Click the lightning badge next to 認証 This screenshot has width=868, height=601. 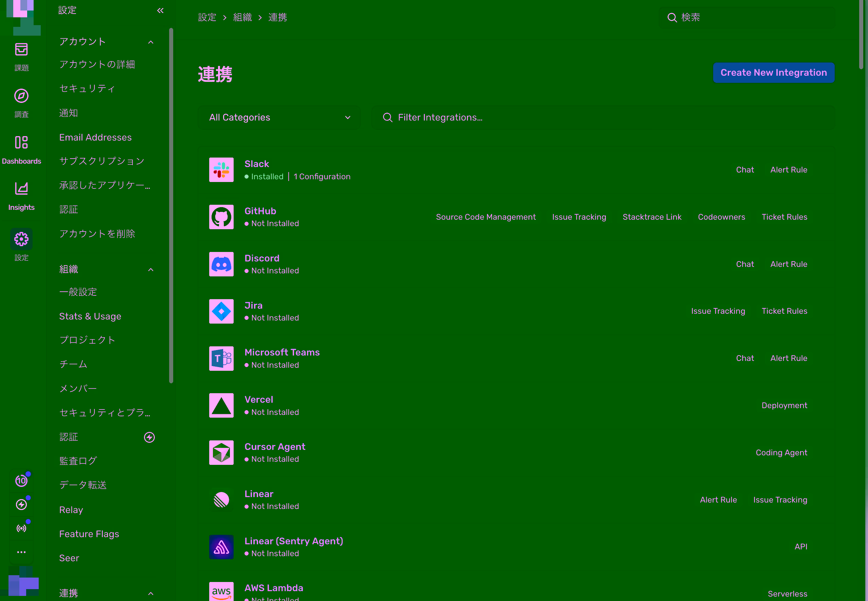coord(149,437)
